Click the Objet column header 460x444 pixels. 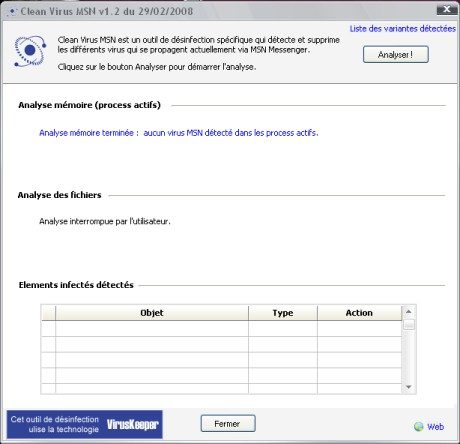[x=152, y=313]
